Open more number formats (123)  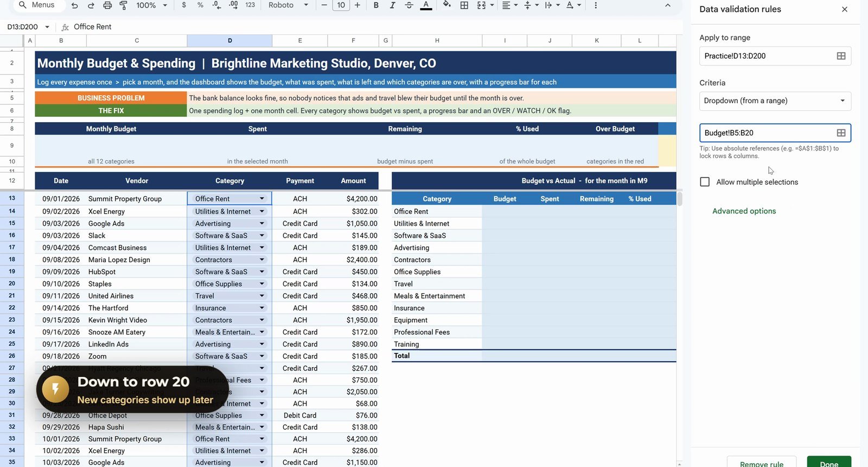pos(250,5)
